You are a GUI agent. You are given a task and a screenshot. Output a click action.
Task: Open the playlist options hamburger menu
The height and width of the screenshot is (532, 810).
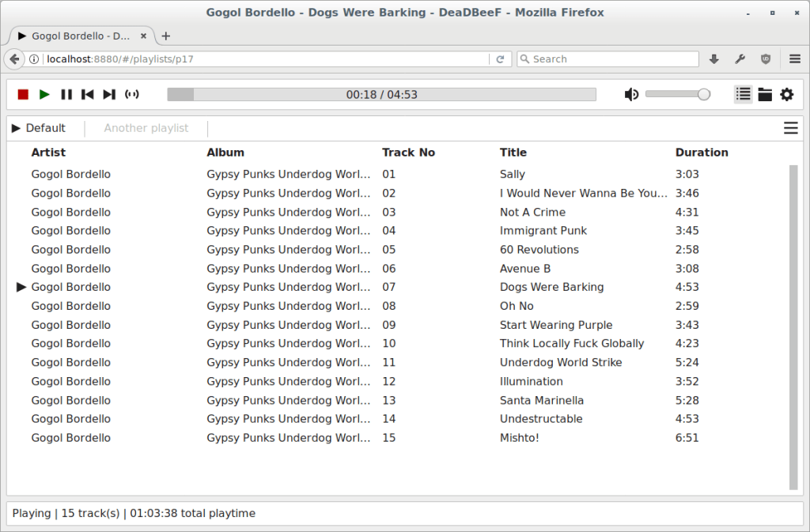point(790,127)
